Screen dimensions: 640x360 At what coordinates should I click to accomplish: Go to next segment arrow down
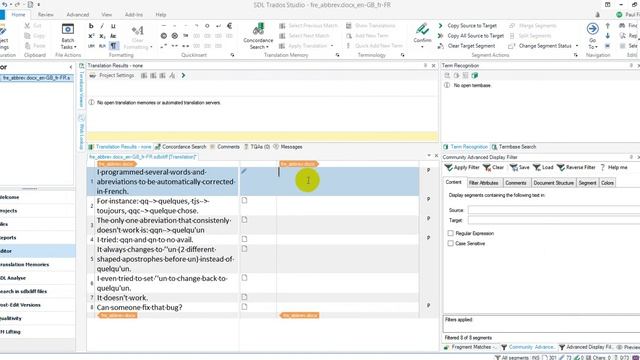coord(608,36)
